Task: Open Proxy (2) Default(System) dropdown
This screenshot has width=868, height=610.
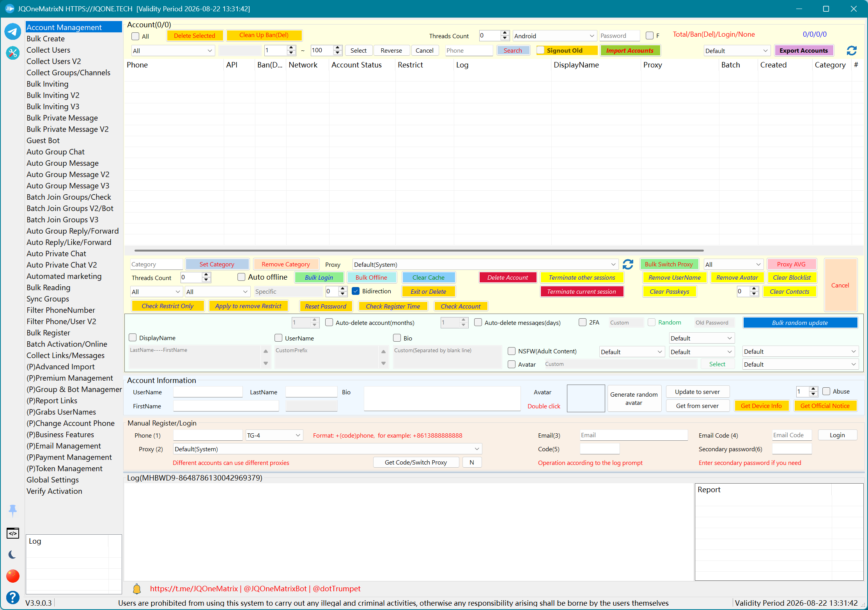Action: pos(328,449)
